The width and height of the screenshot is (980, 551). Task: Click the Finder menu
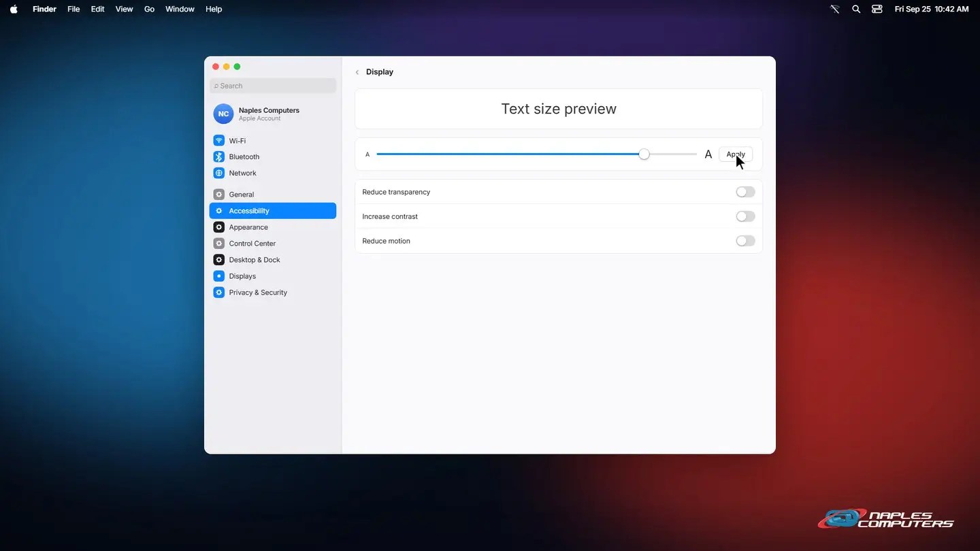(x=44, y=9)
